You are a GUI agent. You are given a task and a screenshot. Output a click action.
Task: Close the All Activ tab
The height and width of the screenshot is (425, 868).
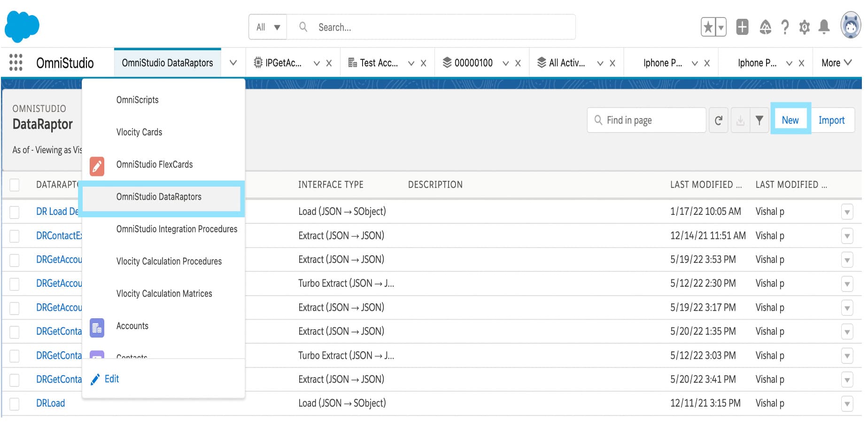(x=612, y=63)
